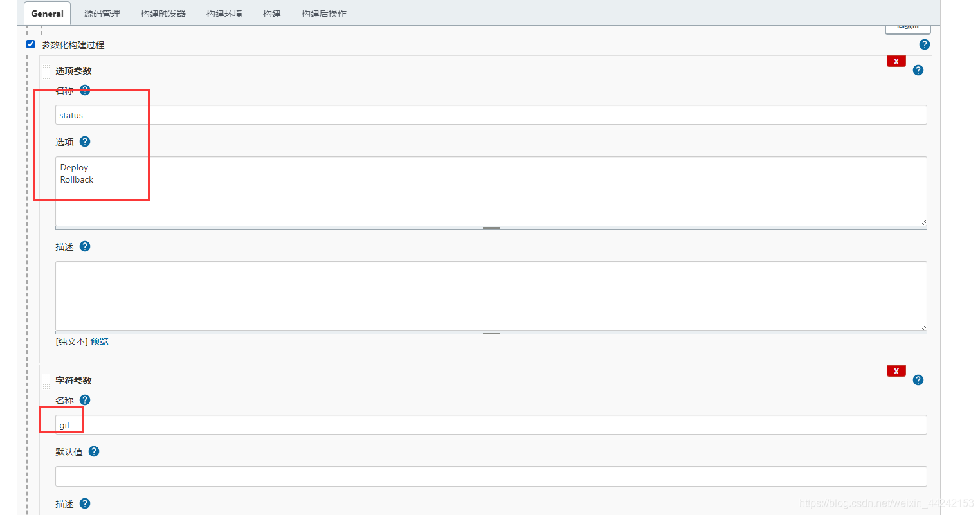Screen dimensions: 980x515
Task: Open help icon beside 字符参数 header
Action: (918, 380)
